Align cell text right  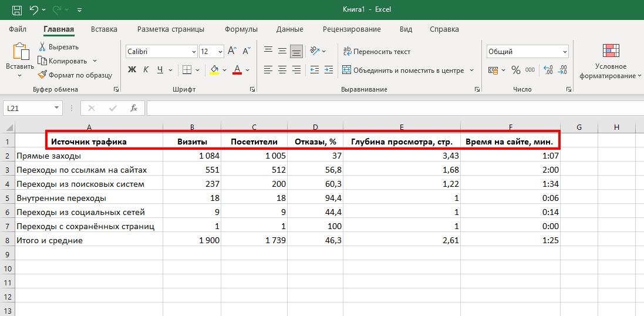pyautogui.click(x=296, y=70)
